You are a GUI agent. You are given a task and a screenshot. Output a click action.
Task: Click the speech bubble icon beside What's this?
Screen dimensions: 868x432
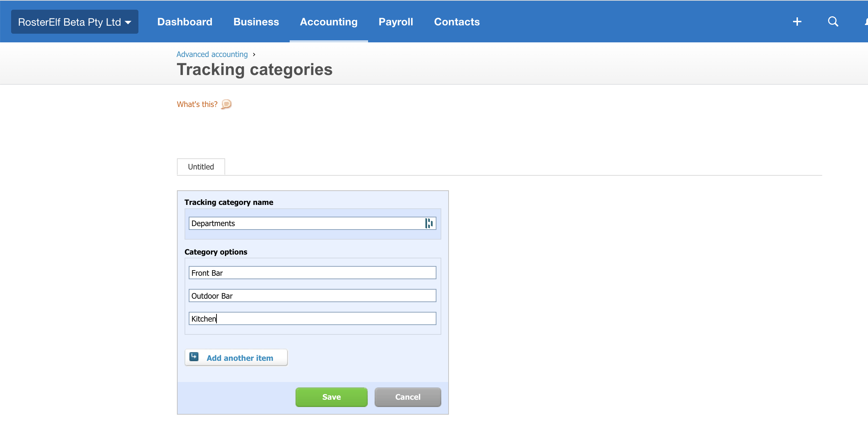tap(226, 104)
